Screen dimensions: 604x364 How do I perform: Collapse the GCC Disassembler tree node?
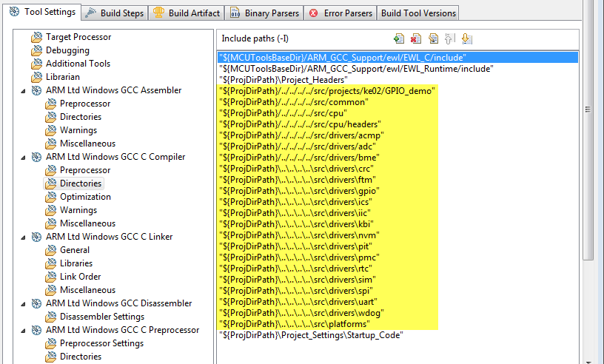click(23, 304)
